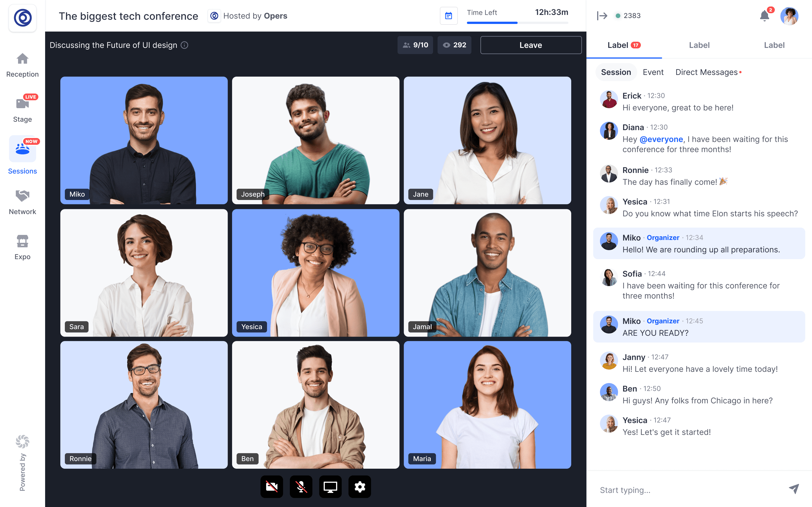This screenshot has height=507, width=812.
Task: Open notifications bell with badge
Action: click(x=764, y=16)
